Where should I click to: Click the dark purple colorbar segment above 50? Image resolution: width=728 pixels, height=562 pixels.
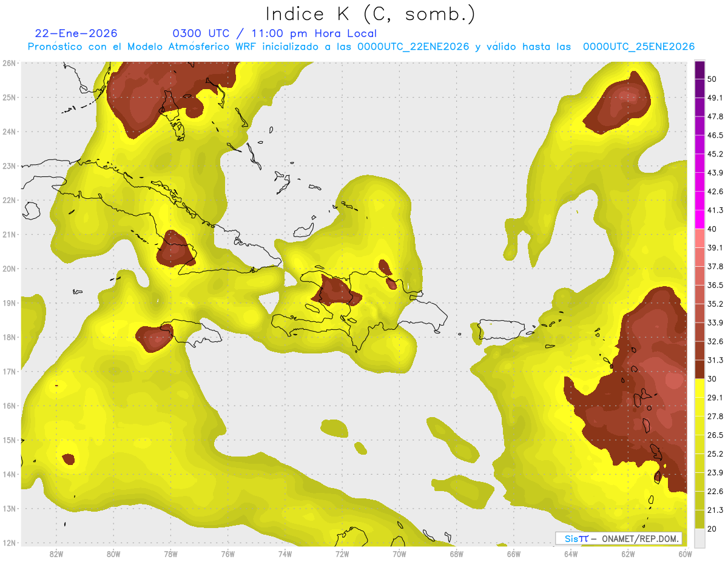(699, 70)
